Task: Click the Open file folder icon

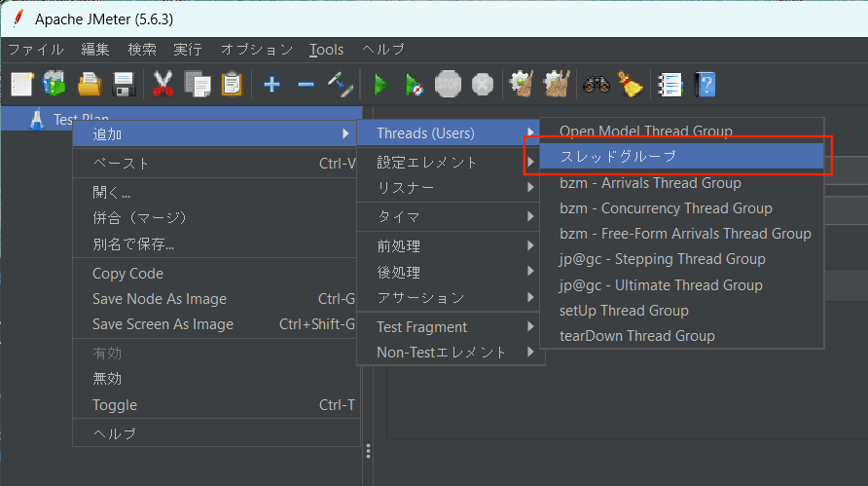Action: pyautogui.click(x=90, y=85)
